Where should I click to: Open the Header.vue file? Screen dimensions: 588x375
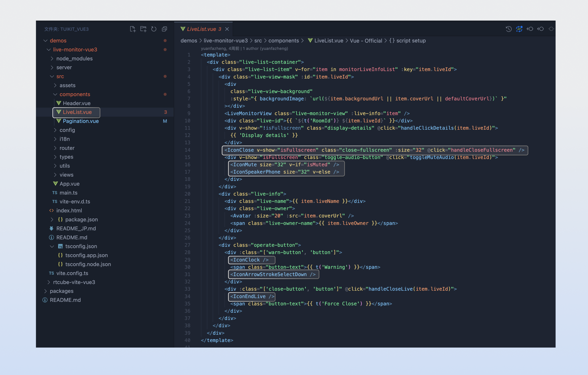pyautogui.click(x=76, y=103)
